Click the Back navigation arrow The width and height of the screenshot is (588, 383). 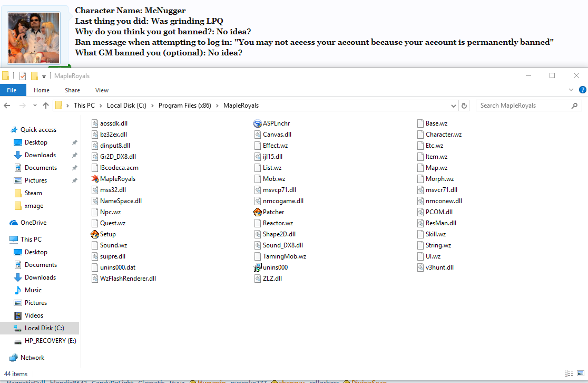click(x=7, y=106)
